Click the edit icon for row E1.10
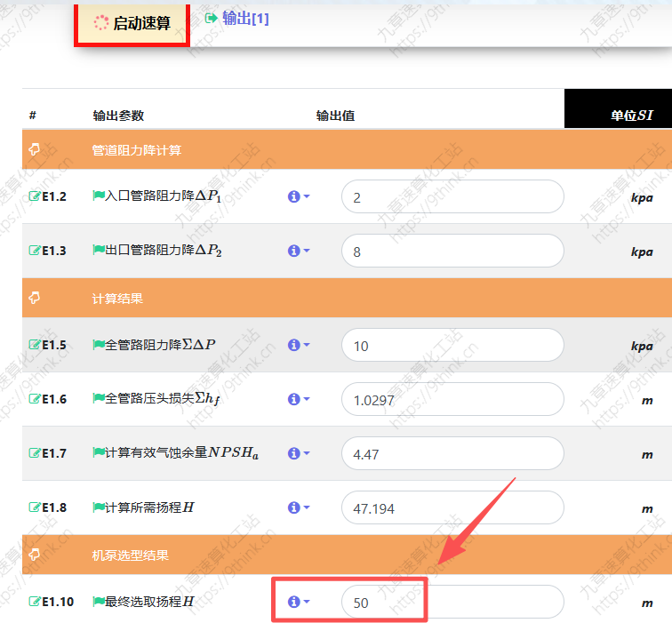This screenshot has width=672, height=623. point(35,602)
